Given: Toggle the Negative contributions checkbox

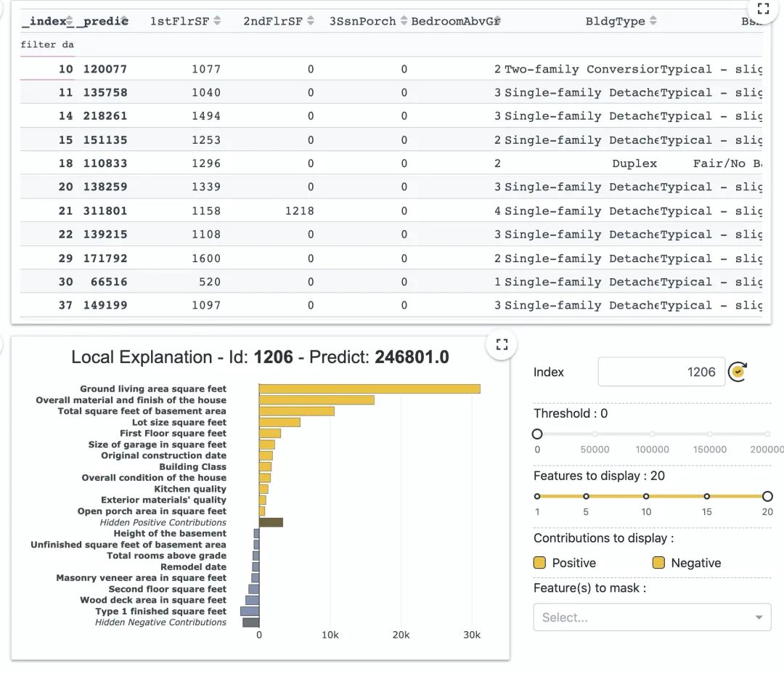Looking at the screenshot, I should coord(658,563).
